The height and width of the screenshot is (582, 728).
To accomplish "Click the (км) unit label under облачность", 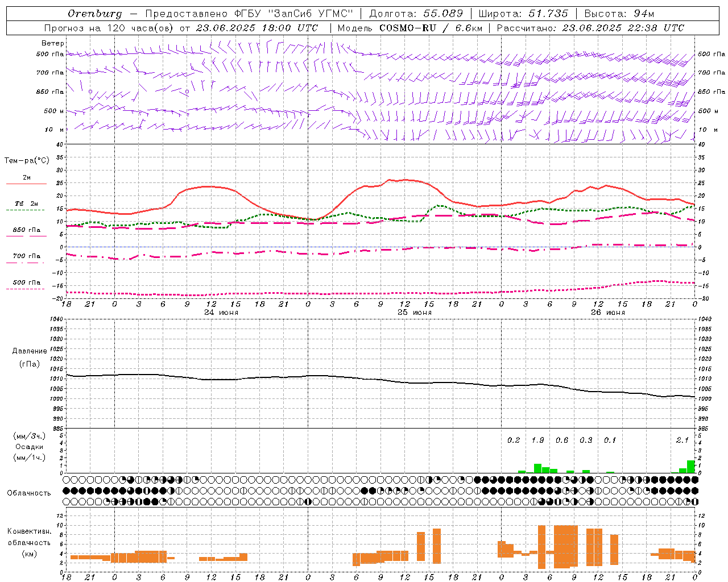I will coord(30,554).
